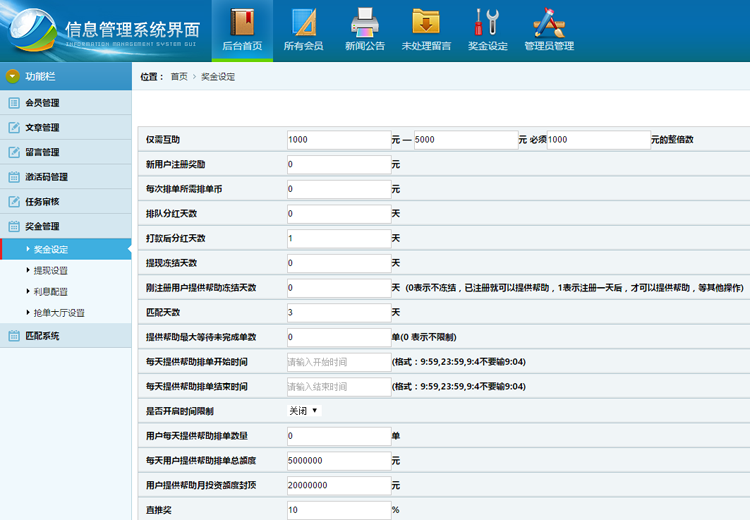
Task: Expand 会员管理 sidebar section
Action: pyautogui.click(x=42, y=103)
